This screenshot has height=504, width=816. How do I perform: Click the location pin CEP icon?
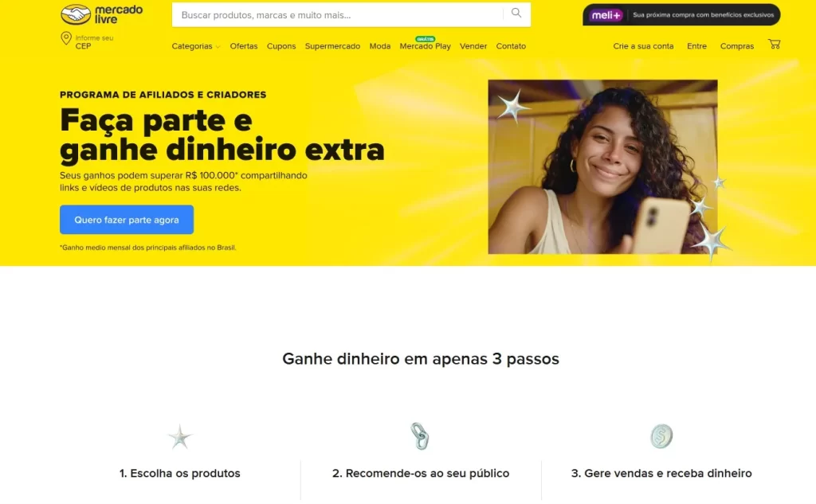(66, 38)
